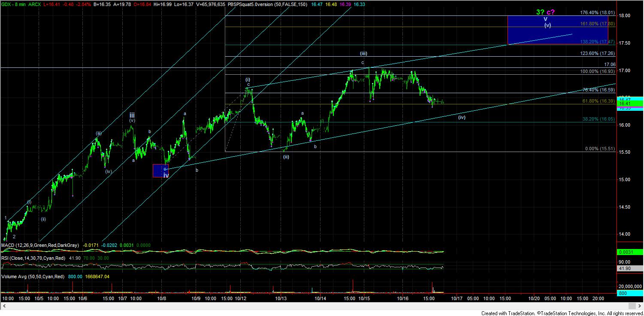The image size is (644, 316).
Task: Click the 10/20 date on time axis
Action: point(534,298)
